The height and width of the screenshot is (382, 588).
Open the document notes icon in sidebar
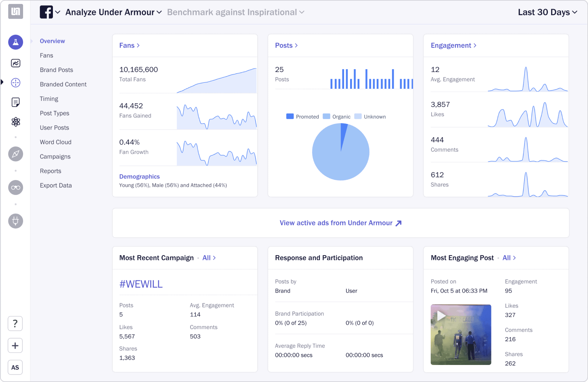(16, 102)
